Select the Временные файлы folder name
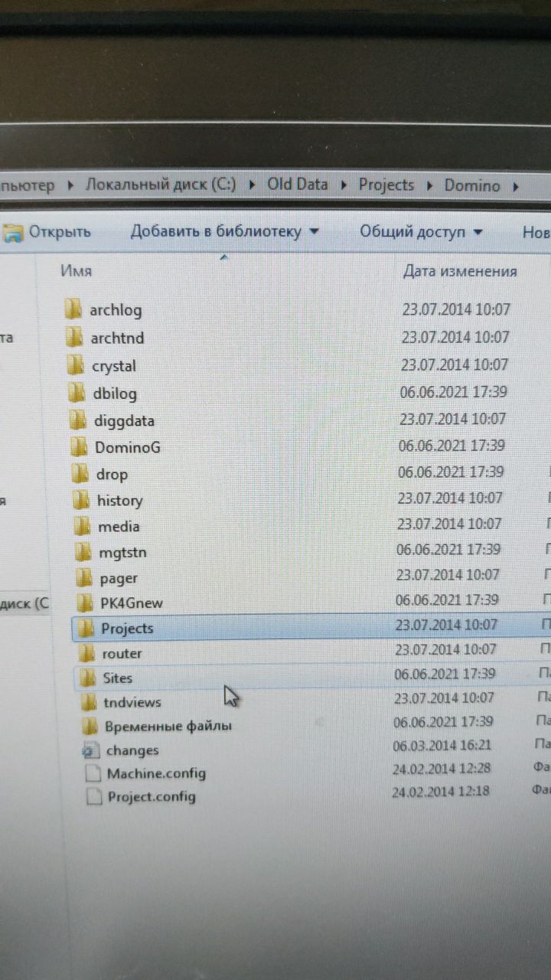551x980 pixels. click(168, 726)
